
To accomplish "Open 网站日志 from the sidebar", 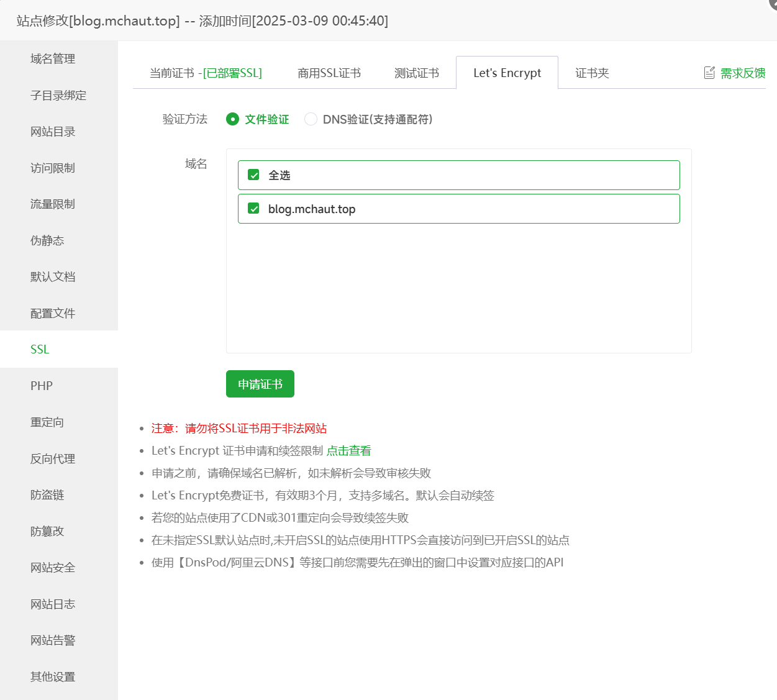I will click(53, 604).
